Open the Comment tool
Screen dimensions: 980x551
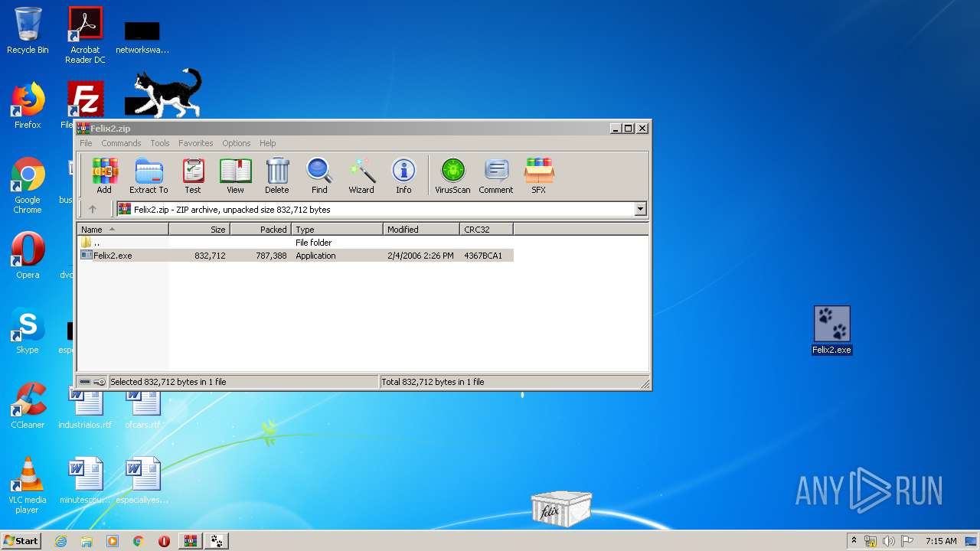pyautogui.click(x=496, y=175)
